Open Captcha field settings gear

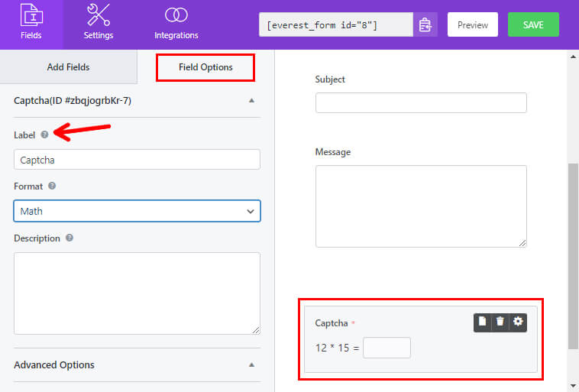click(x=518, y=322)
